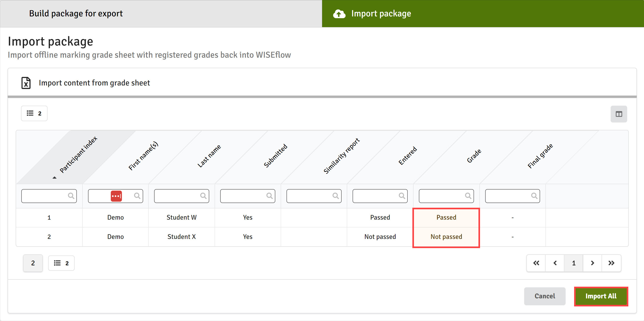Click search icon in First name(s) filter

137,196
